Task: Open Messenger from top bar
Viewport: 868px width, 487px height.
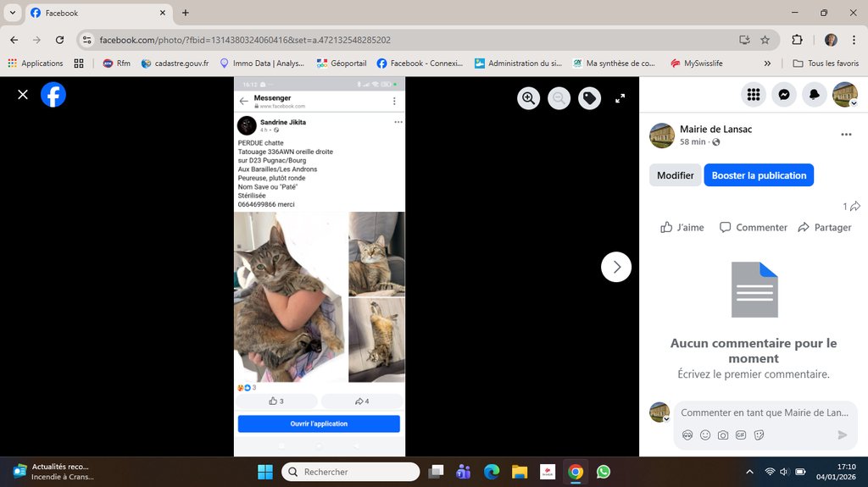Action: [x=784, y=95]
